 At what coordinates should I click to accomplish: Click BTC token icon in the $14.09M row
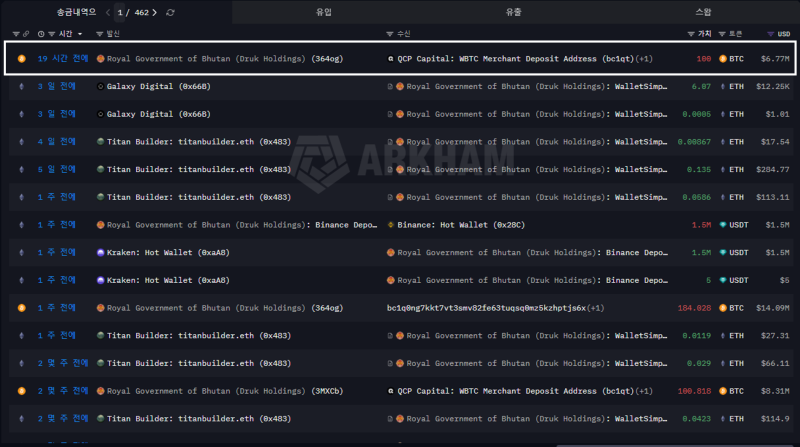(x=723, y=308)
